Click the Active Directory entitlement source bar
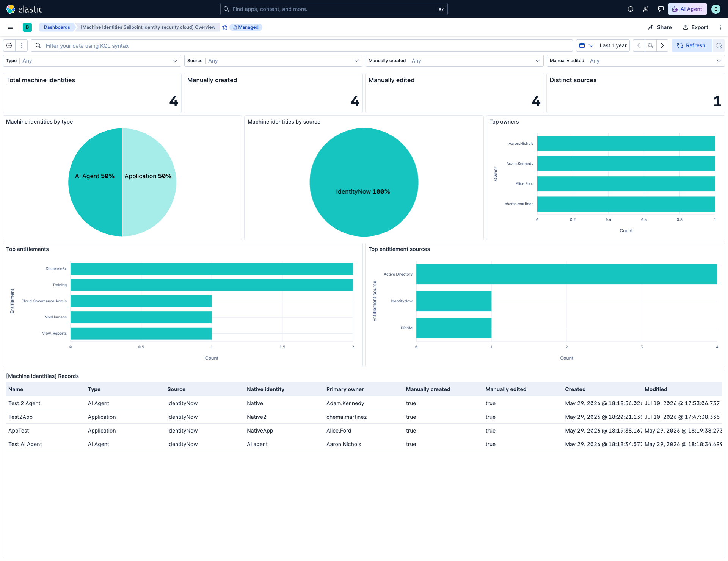The height and width of the screenshot is (561, 728). (566, 274)
